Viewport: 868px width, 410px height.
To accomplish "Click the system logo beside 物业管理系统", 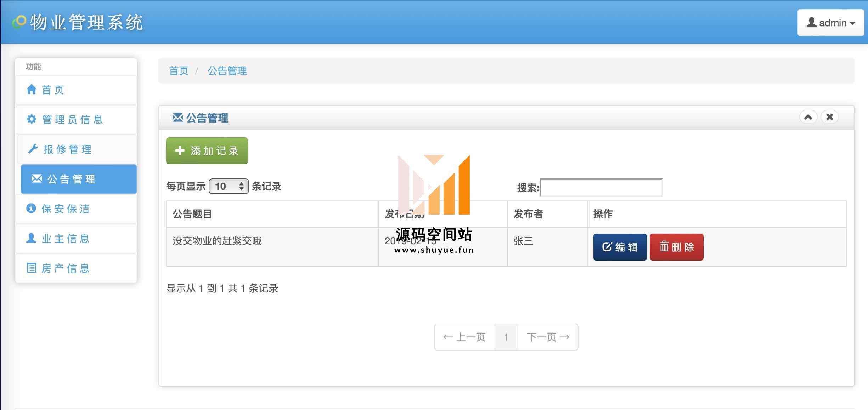I will (x=19, y=22).
